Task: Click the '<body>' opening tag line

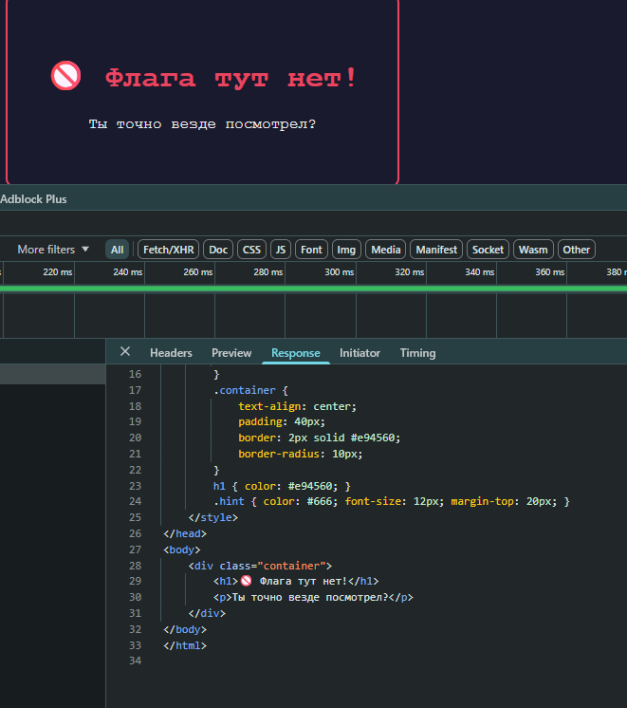Action: pyautogui.click(x=182, y=550)
